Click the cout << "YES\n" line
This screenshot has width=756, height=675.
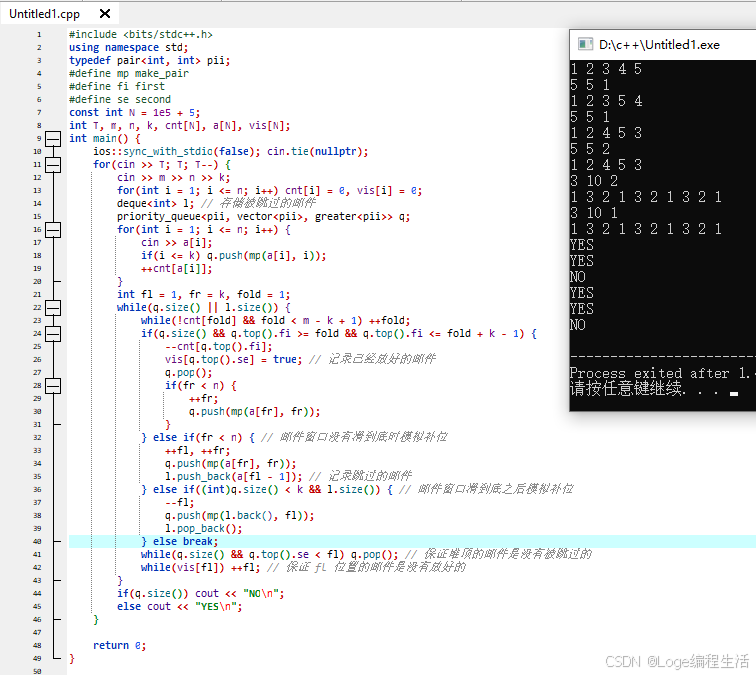tap(180, 607)
